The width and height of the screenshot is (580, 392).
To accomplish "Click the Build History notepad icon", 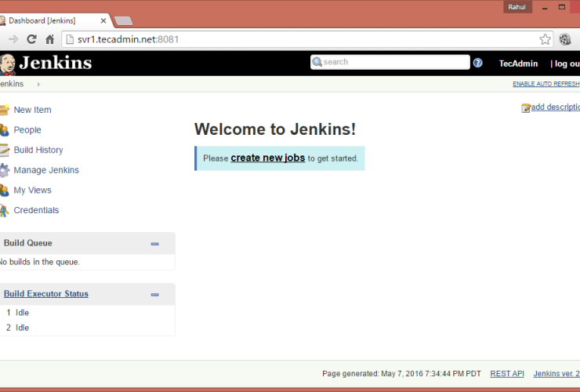I will (4, 150).
